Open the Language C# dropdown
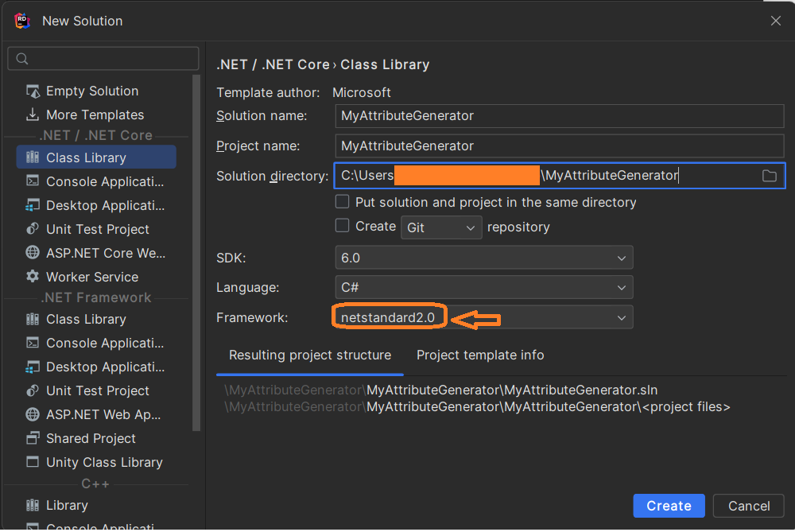This screenshot has height=532, width=795. (x=483, y=288)
